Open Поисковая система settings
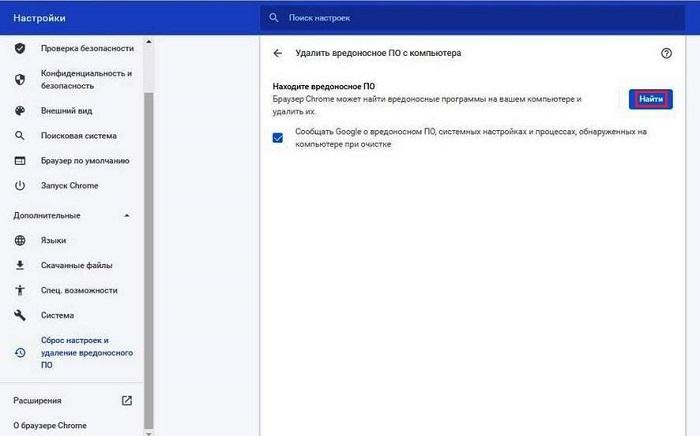 (79, 136)
